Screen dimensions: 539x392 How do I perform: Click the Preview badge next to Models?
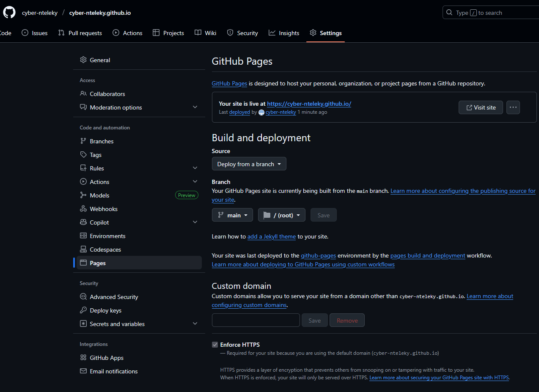pos(187,195)
